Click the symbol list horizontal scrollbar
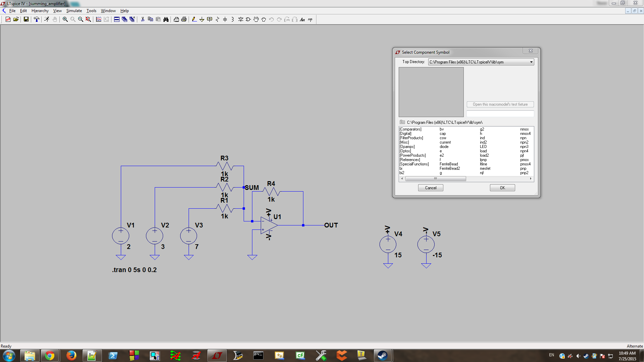644x362 pixels. coord(435,179)
